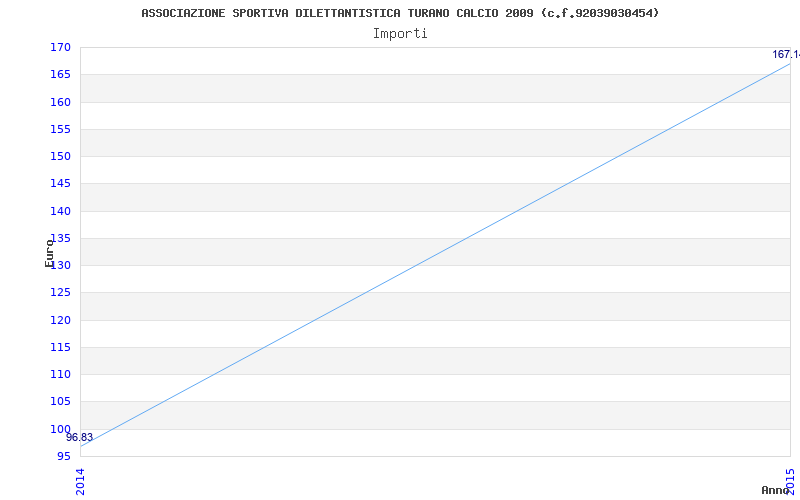Click the 96.83 data point label
Image resolution: width=800 pixels, height=500 pixels.
click(x=80, y=437)
